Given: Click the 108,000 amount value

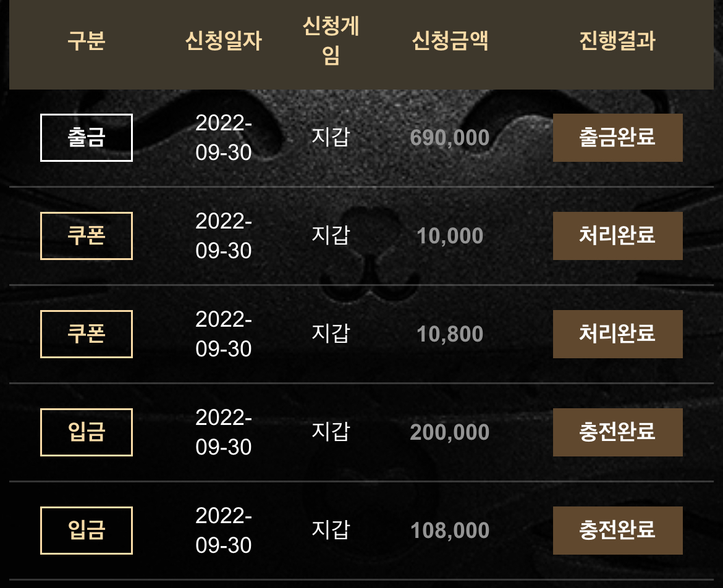Looking at the screenshot, I should (x=450, y=531).
